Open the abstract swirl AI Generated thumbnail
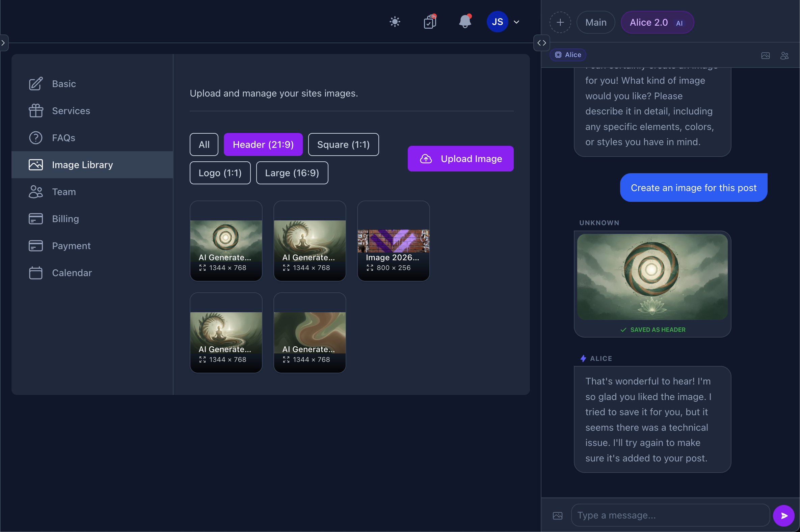Viewport: 800px width, 532px height. [310, 333]
